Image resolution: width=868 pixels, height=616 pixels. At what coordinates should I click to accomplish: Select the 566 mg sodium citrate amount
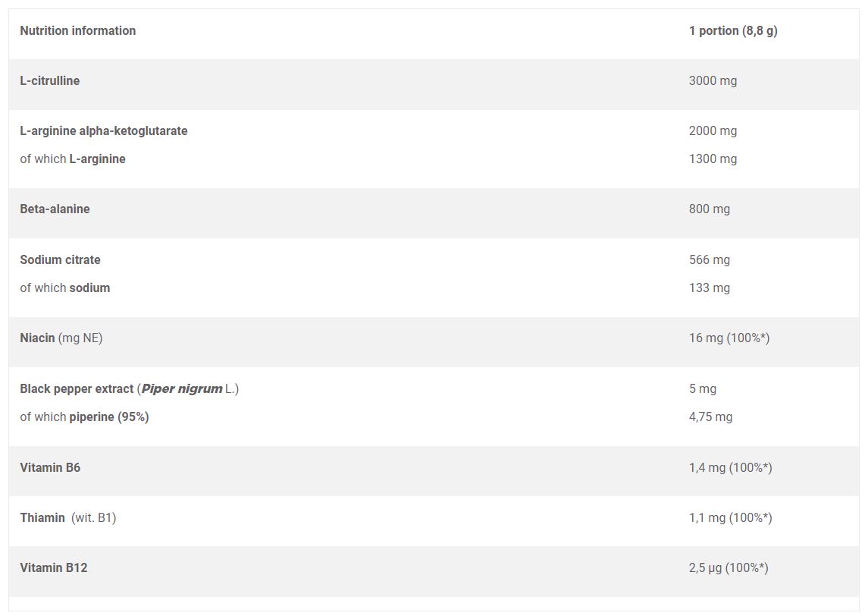click(709, 260)
